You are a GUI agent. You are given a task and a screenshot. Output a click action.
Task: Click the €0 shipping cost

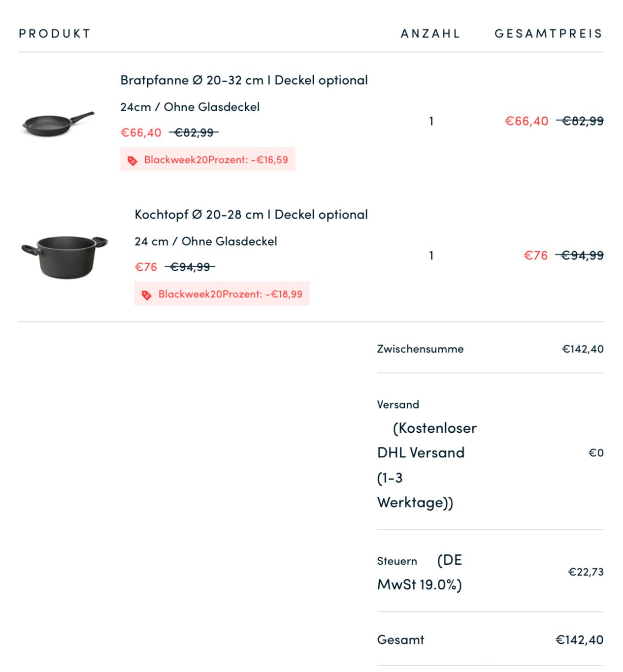tap(596, 453)
